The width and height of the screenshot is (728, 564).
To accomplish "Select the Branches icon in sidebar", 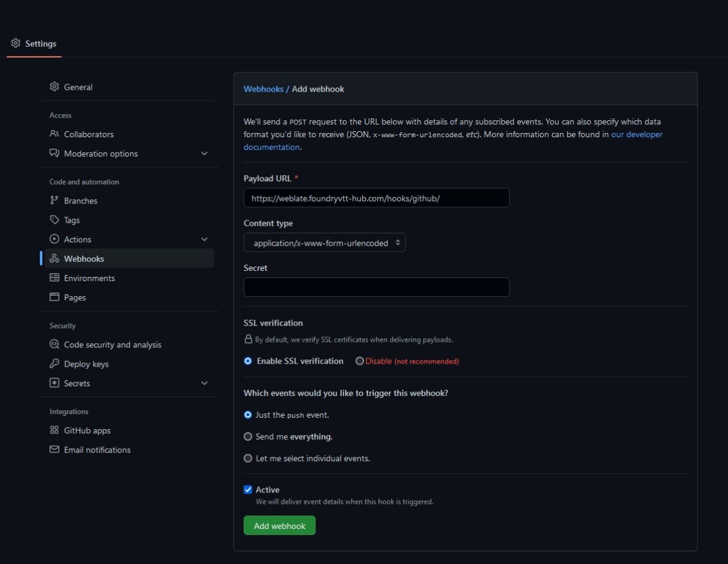I will (x=54, y=201).
